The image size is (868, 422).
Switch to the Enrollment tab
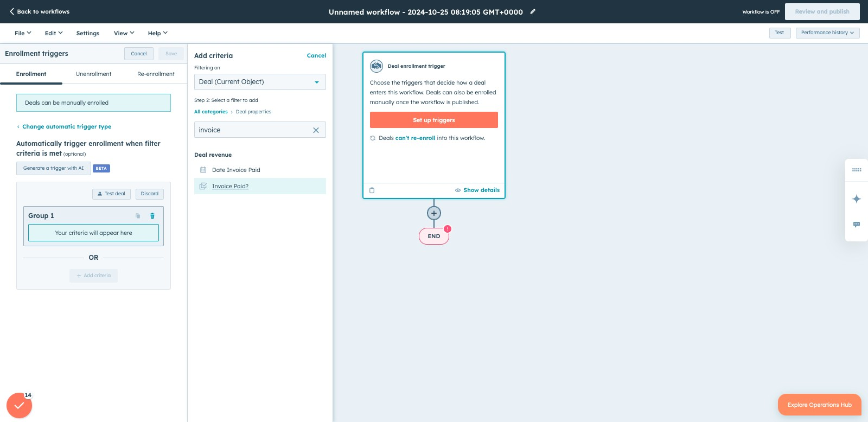point(31,74)
